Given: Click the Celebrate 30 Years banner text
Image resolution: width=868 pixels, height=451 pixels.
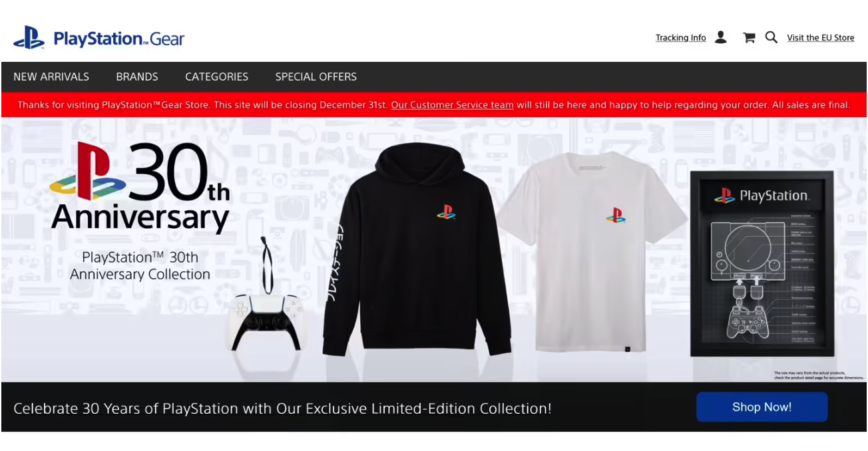Looking at the screenshot, I should click(282, 408).
